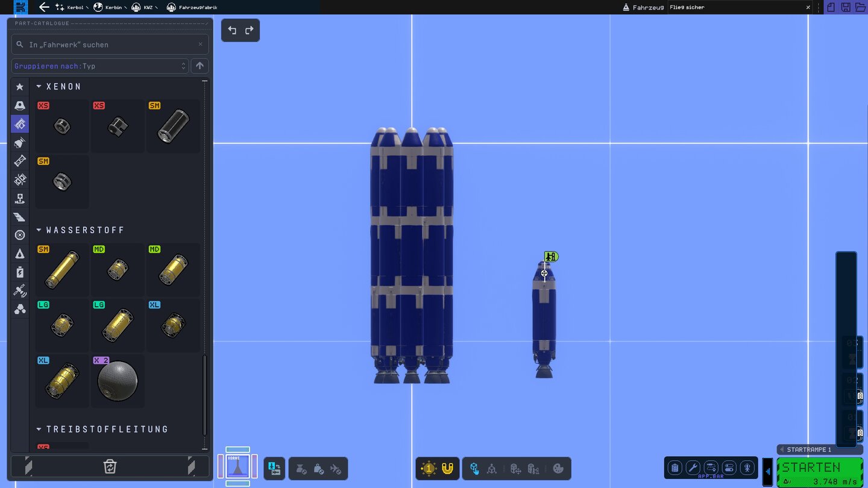Open the engines category in the parts sidebar

(x=20, y=143)
